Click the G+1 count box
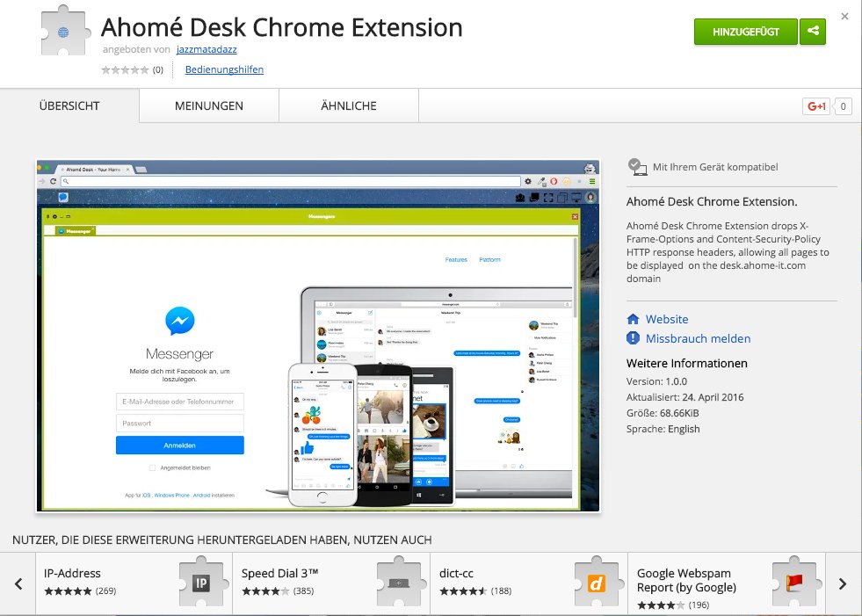 [843, 106]
